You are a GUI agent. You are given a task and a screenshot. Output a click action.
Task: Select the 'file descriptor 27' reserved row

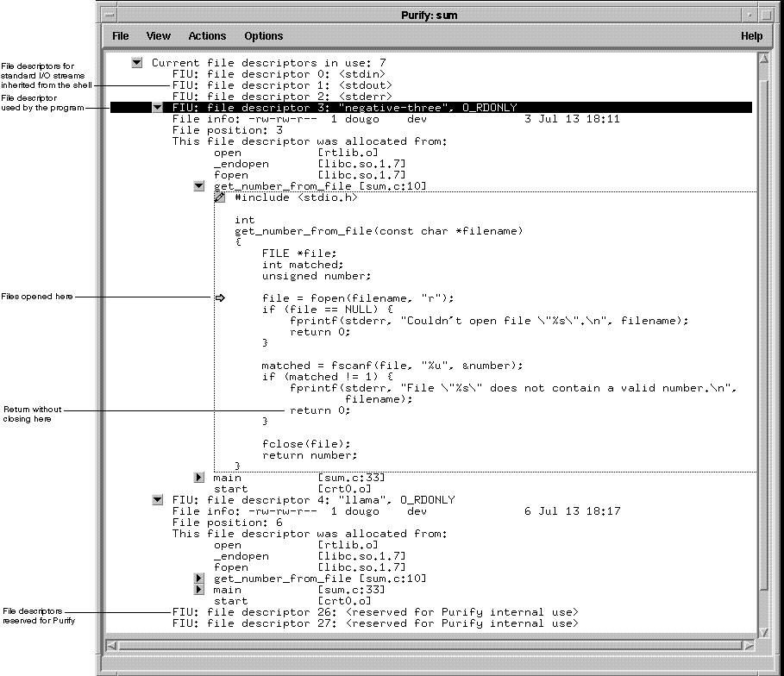pyautogui.click(x=375, y=623)
